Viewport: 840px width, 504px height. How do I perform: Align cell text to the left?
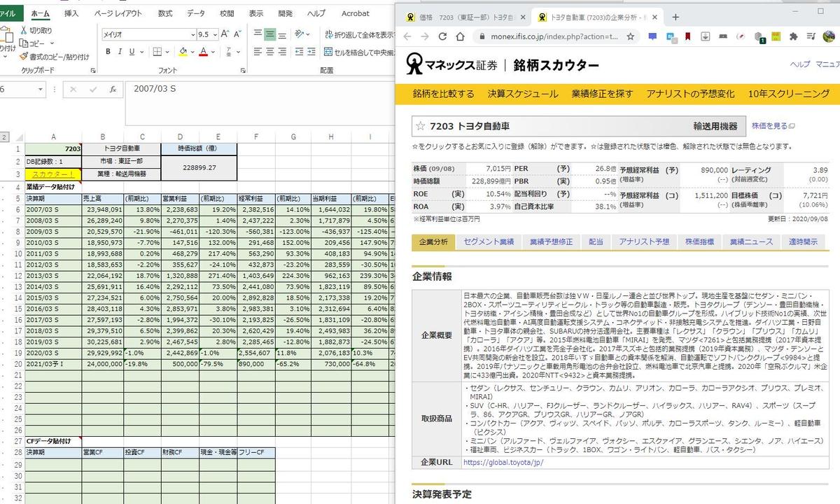pyautogui.click(x=258, y=52)
